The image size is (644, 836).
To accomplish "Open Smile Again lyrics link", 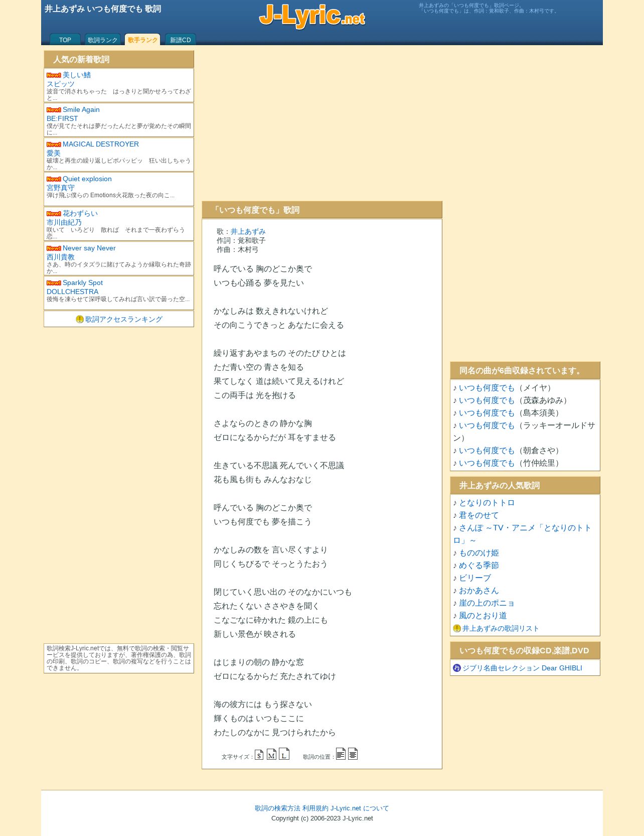I will point(81,109).
